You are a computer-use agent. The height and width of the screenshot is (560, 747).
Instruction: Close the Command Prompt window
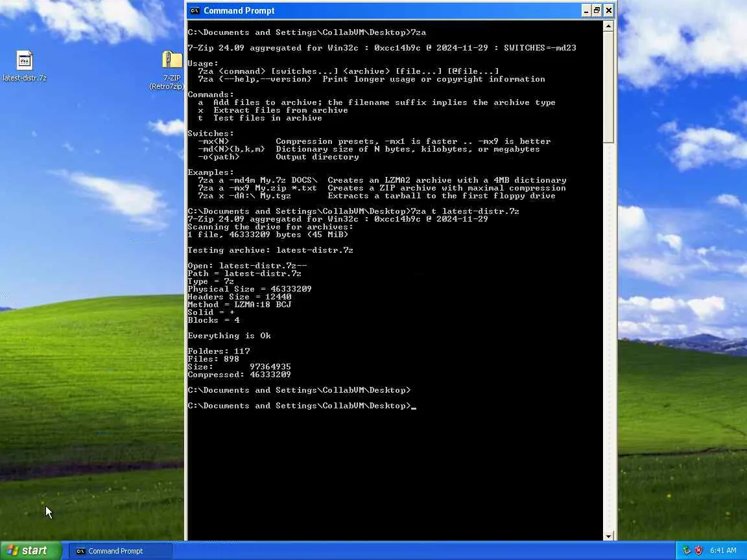pos(609,10)
